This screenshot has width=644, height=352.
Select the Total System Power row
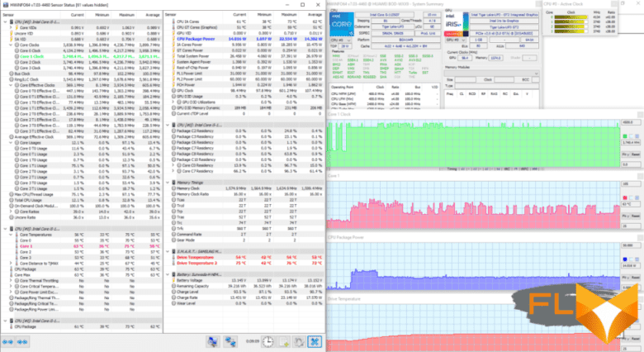tap(244, 56)
